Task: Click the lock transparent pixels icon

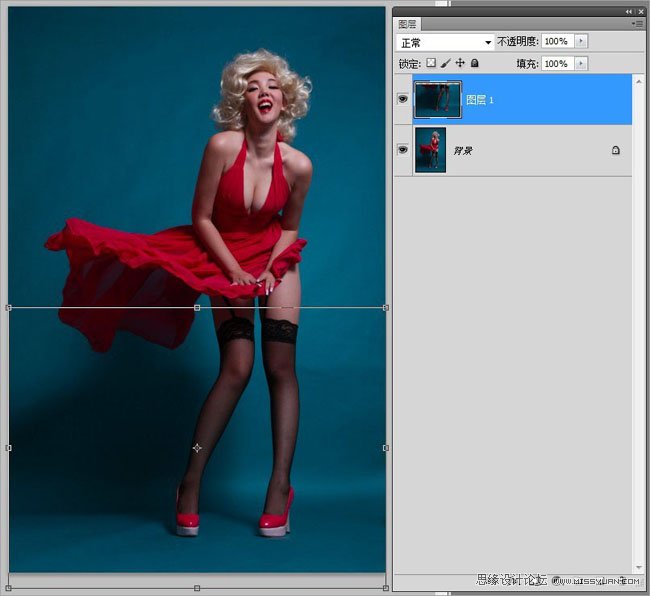Action: click(x=432, y=63)
